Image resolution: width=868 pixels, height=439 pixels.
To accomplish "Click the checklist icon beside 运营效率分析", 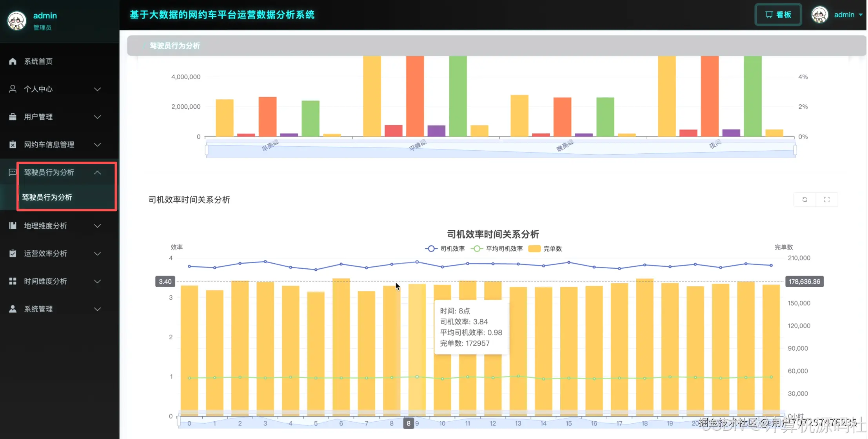I will (x=13, y=253).
